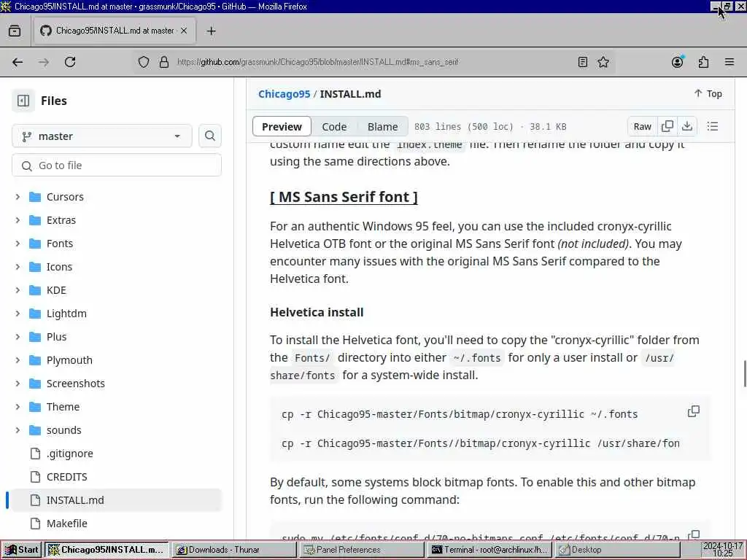Screen dimensions: 747x560
Task: Switch to the Preview tab
Action: point(282,127)
